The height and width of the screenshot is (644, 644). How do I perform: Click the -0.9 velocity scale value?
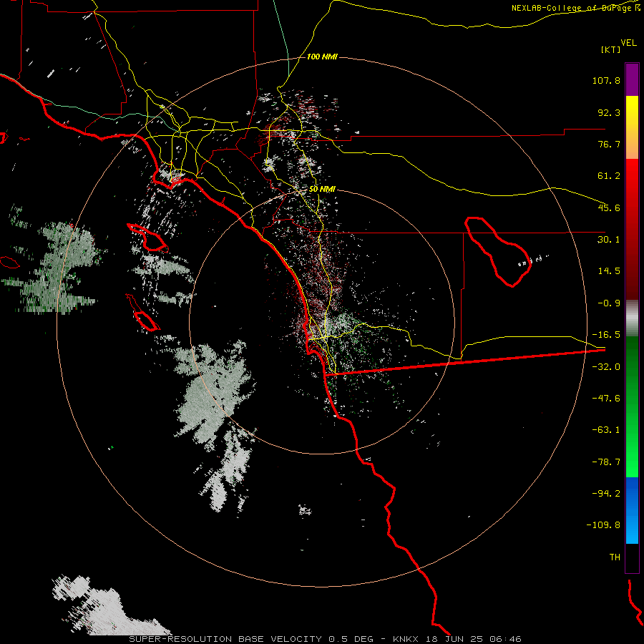coord(609,303)
